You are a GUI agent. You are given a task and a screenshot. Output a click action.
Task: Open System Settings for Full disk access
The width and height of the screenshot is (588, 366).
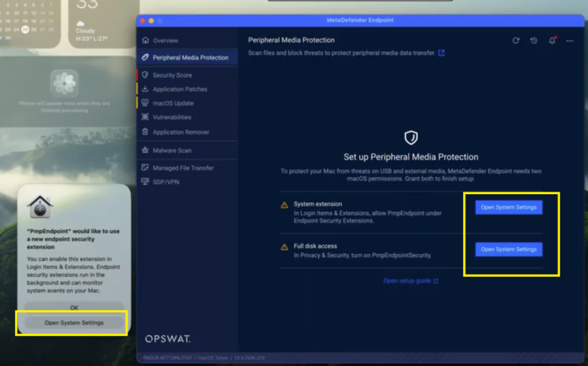(509, 249)
